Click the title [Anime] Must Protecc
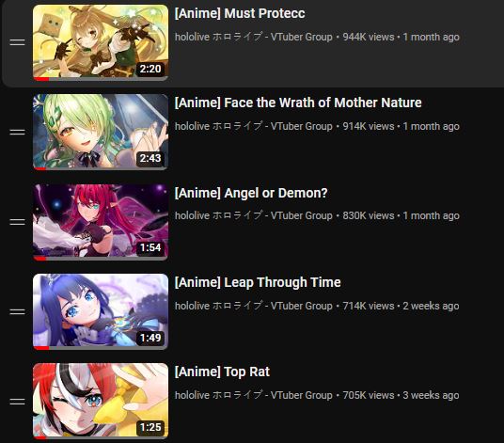 240,13
